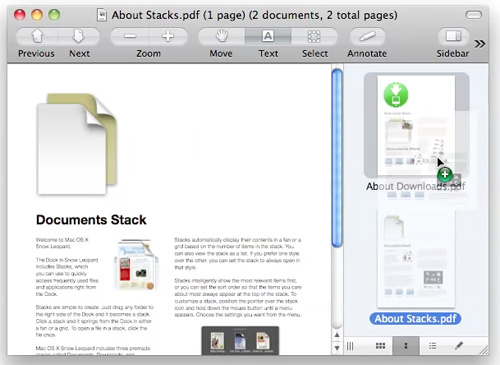Expand the toolbar overflow chevron
Image resolution: width=500 pixels, height=365 pixels.
click(x=480, y=44)
